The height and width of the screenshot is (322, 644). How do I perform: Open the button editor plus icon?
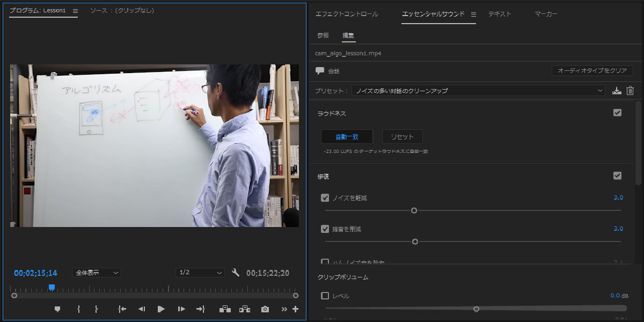(295, 309)
